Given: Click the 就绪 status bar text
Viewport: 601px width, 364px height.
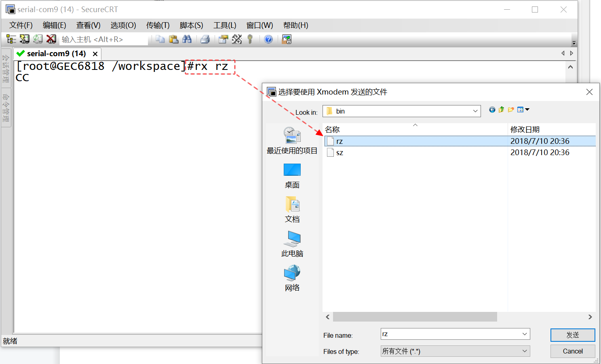Looking at the screenshot, I should (10, 341).
